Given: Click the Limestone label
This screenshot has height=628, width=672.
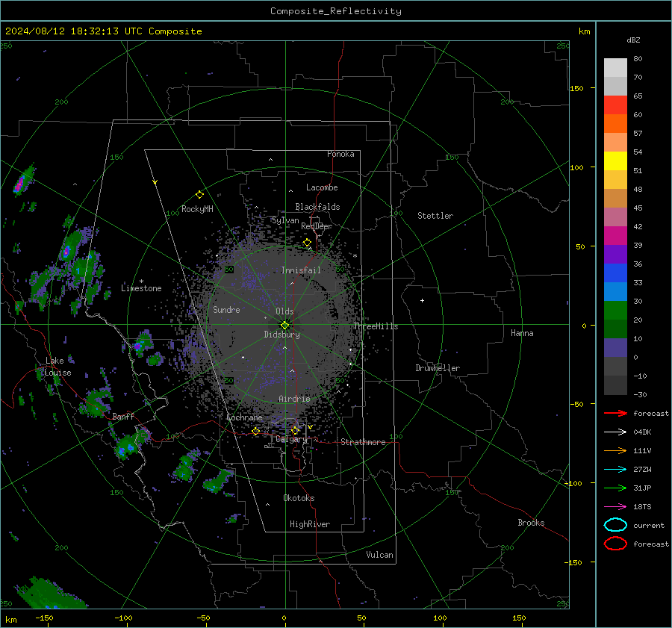Looking at the screenshot, I should [x=141, y=288].
